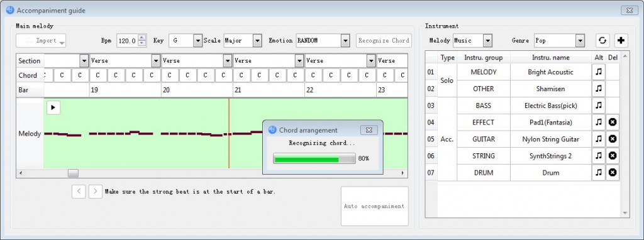644x240 pixels.
Task: Open the Key dropdown showing G
Action: click(x=186, y=41)
